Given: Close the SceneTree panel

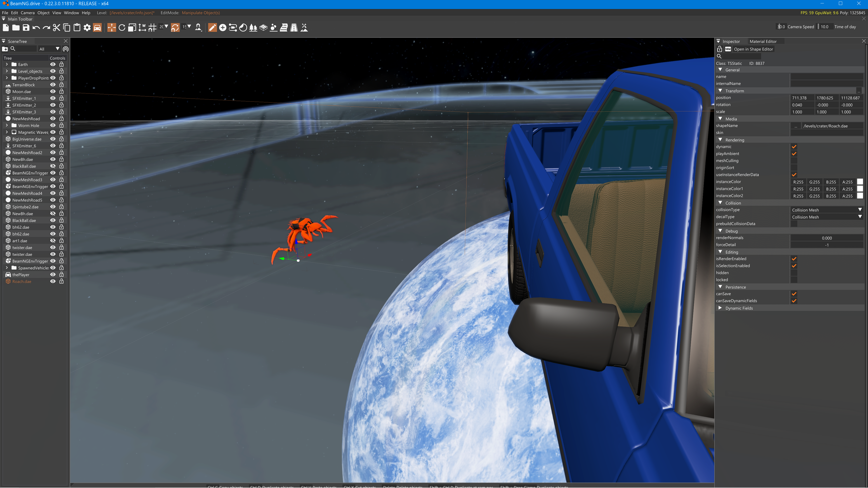Looking at the screenshot, I should point(66,41).
